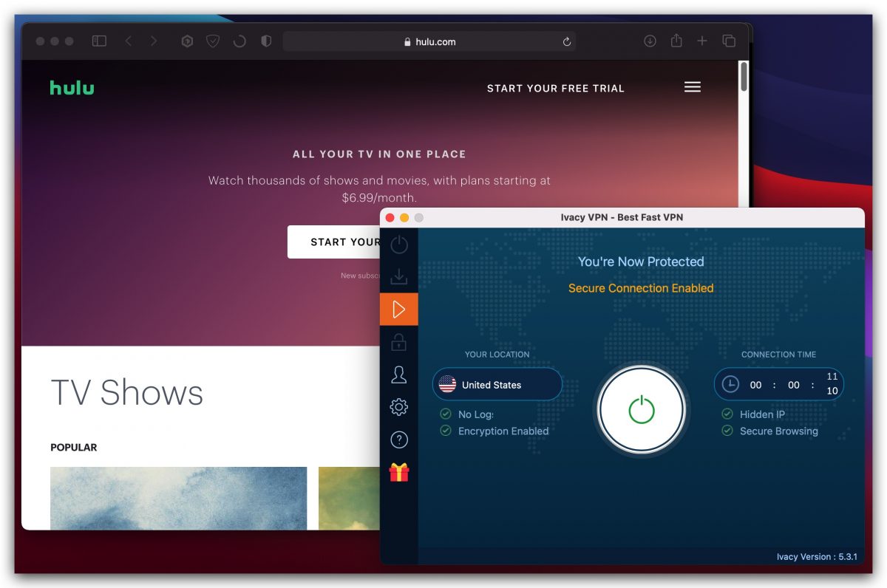Click the white Start Your Free Trial button
The width and height of the screenshot is (887, 588).
point(334,242)
